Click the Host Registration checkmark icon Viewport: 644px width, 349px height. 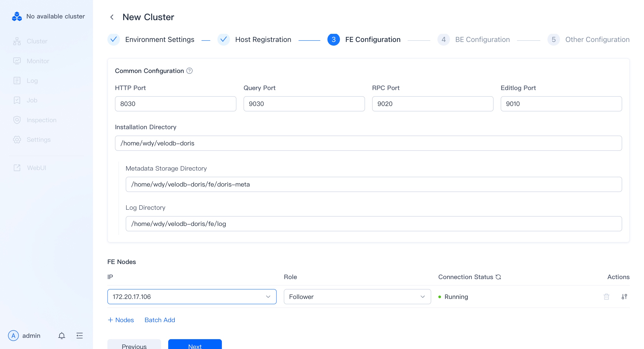point(224,39)
